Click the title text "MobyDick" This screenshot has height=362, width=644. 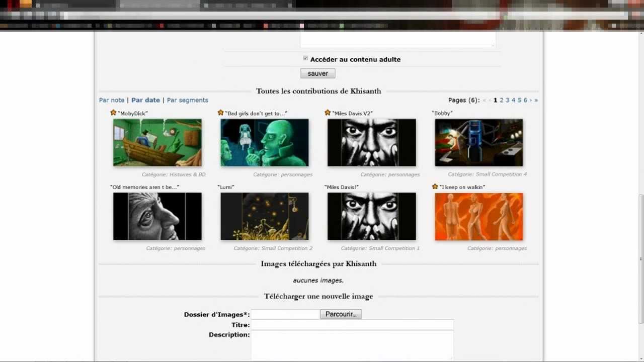click(x=133, y=114)
